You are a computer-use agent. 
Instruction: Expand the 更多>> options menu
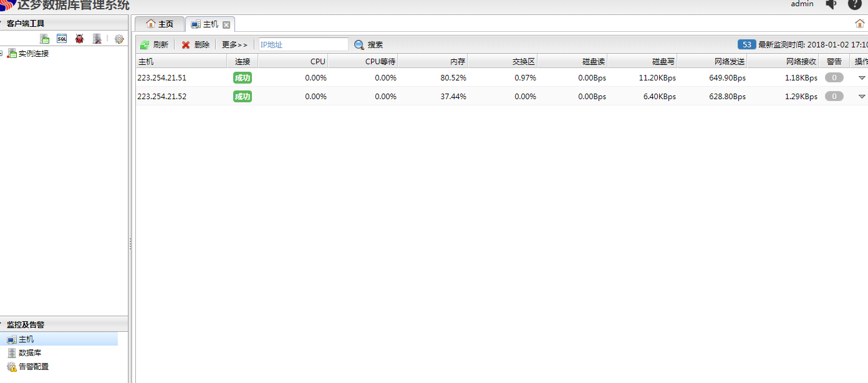pyautogui.click(x=234, y=45)
